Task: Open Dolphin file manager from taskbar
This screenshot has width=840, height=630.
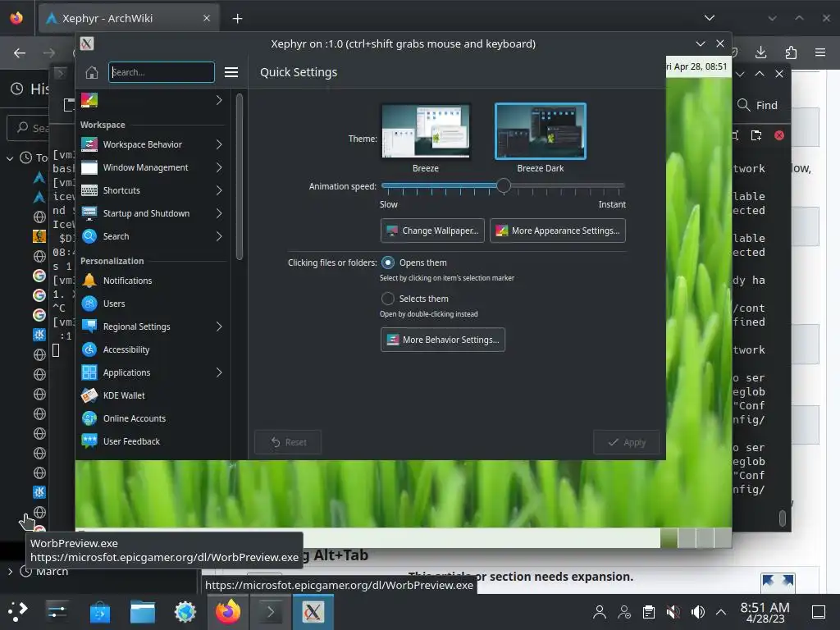Action: click(143, 612)
